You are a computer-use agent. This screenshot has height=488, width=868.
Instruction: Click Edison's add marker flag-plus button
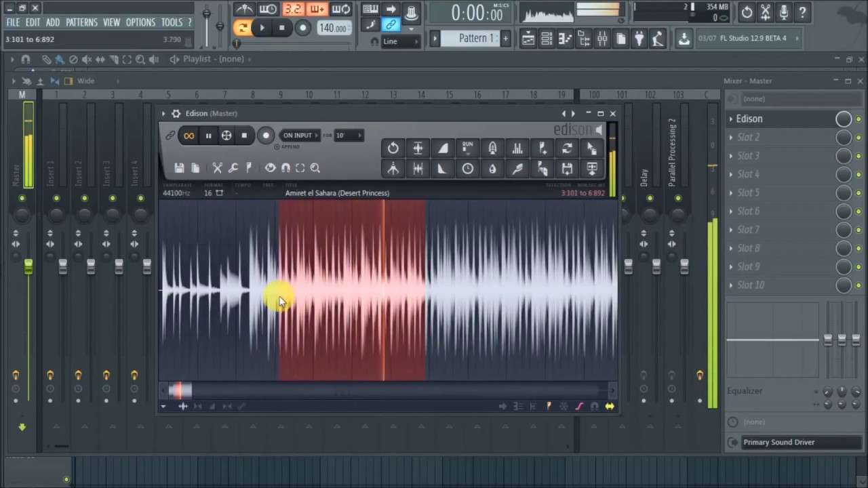point(542,148)
